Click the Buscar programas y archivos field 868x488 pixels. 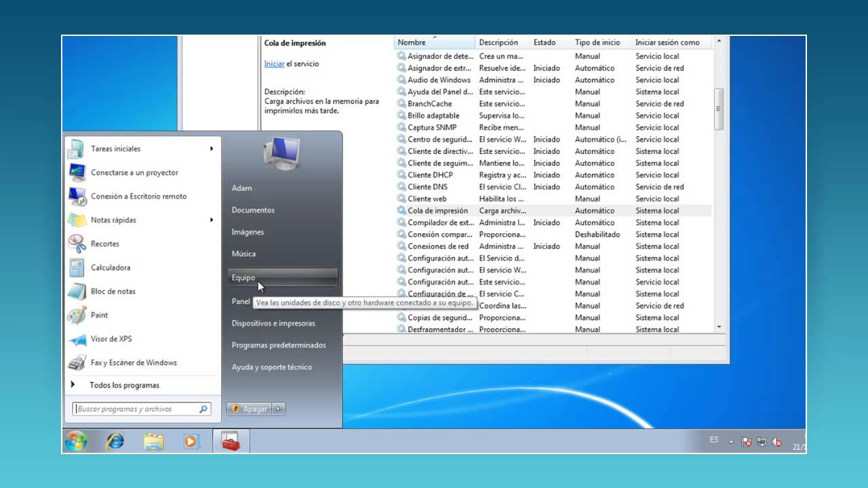136,409
